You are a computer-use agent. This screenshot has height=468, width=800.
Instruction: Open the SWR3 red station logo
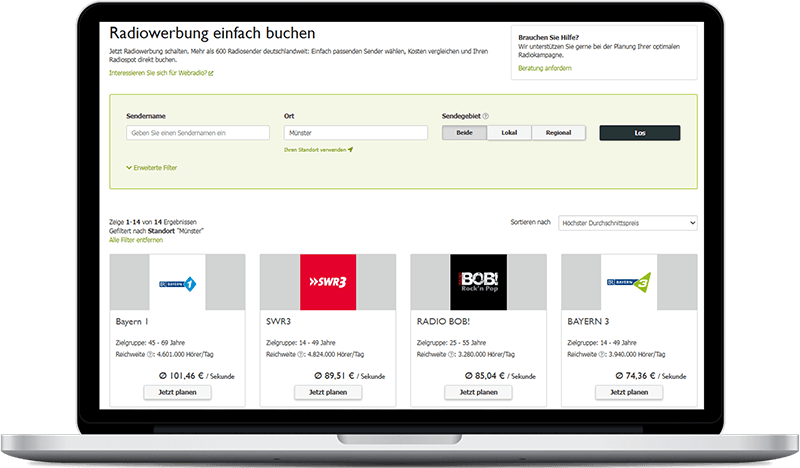tap(328, 282)
